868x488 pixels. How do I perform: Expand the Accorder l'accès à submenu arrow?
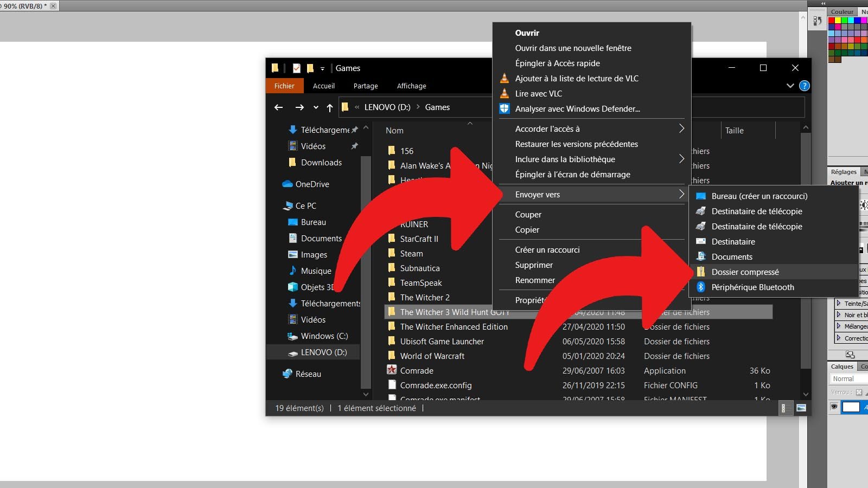pos(681,129)
